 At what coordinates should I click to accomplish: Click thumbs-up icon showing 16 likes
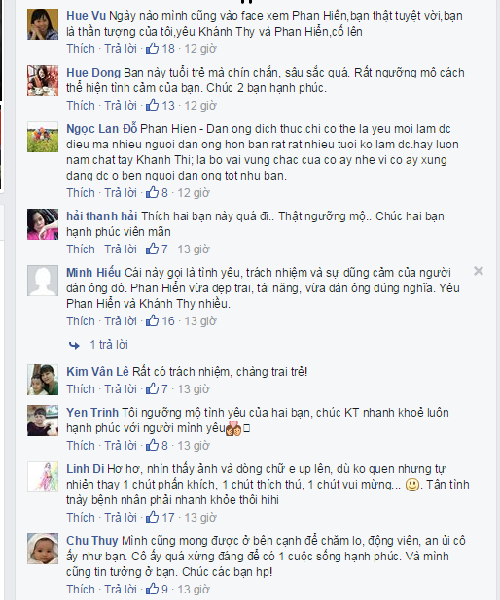coord(152,321)
